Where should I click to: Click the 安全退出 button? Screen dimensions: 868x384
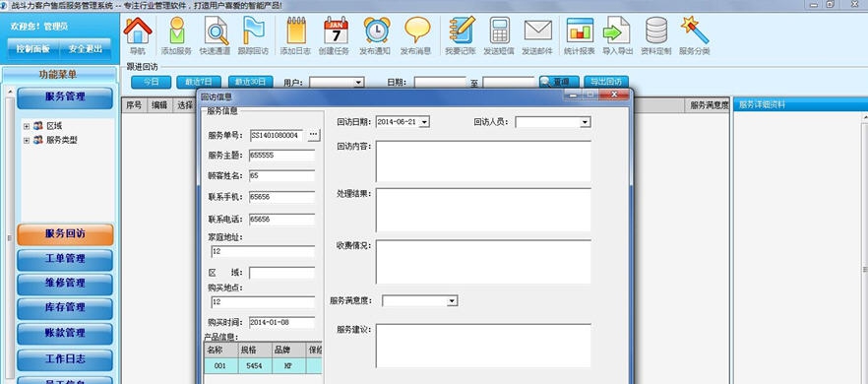[86, 49]
